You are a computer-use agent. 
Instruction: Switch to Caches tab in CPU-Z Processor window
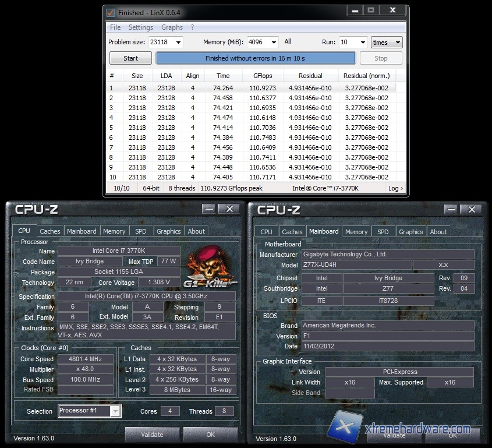tap(50, 231)
